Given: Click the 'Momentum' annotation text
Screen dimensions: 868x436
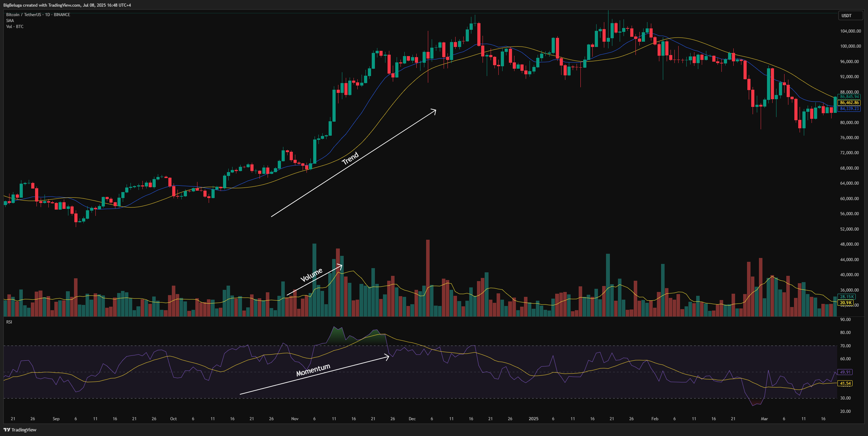Looking at the screenshot, I should [313, 370].
